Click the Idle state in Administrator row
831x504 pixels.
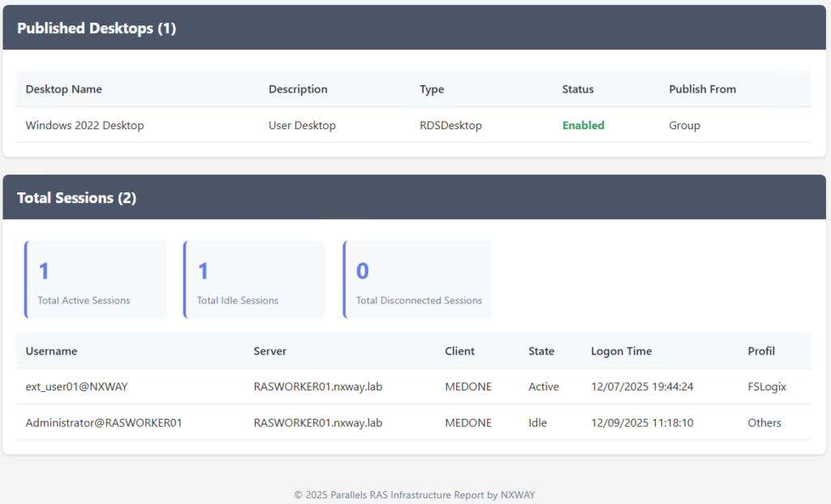click(x=537, y=423)
